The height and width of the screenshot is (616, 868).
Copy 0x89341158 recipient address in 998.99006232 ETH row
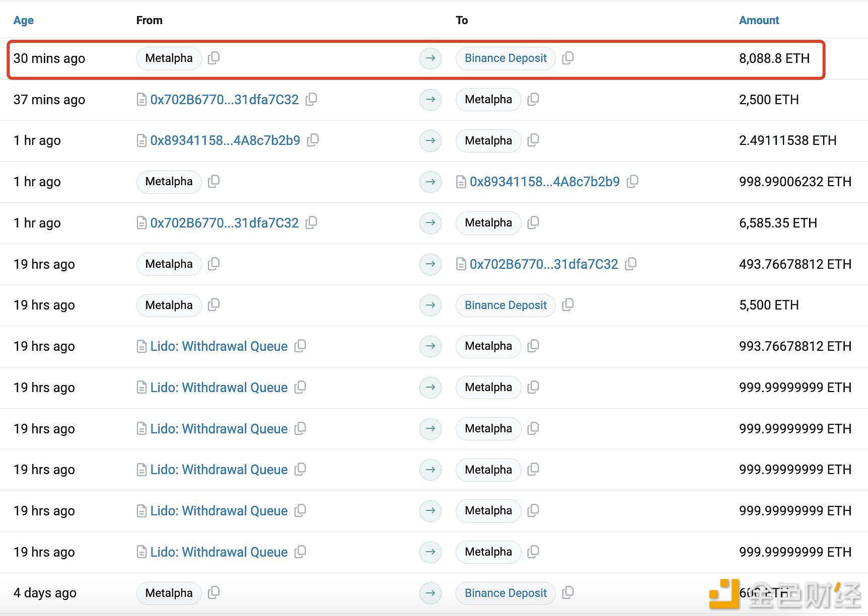coord(632,181)
